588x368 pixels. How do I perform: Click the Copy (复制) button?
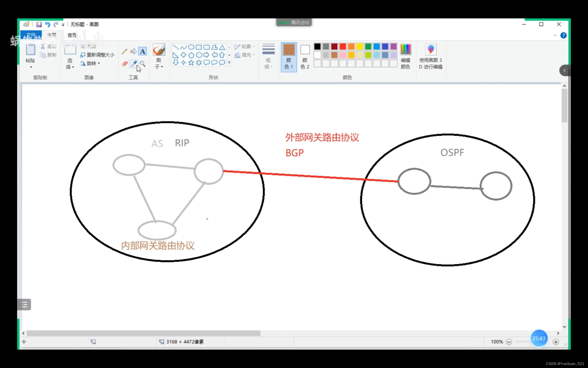(x=48, y=55)
